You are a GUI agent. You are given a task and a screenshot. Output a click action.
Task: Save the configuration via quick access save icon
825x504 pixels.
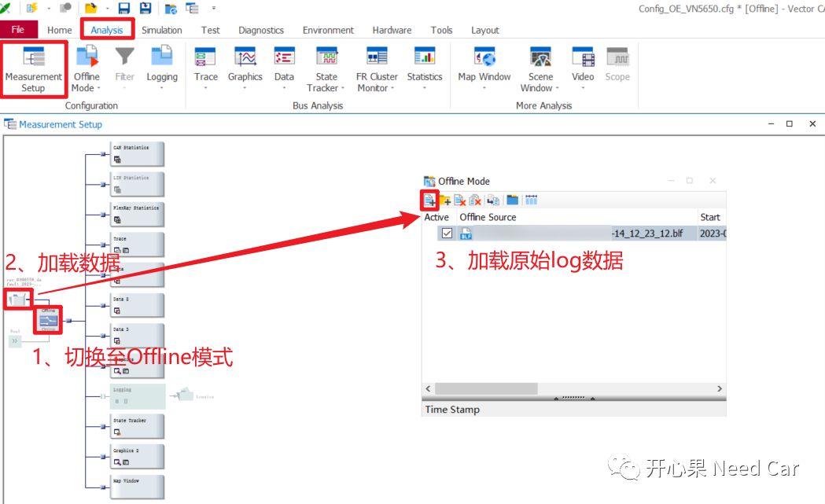coord(124,8)
